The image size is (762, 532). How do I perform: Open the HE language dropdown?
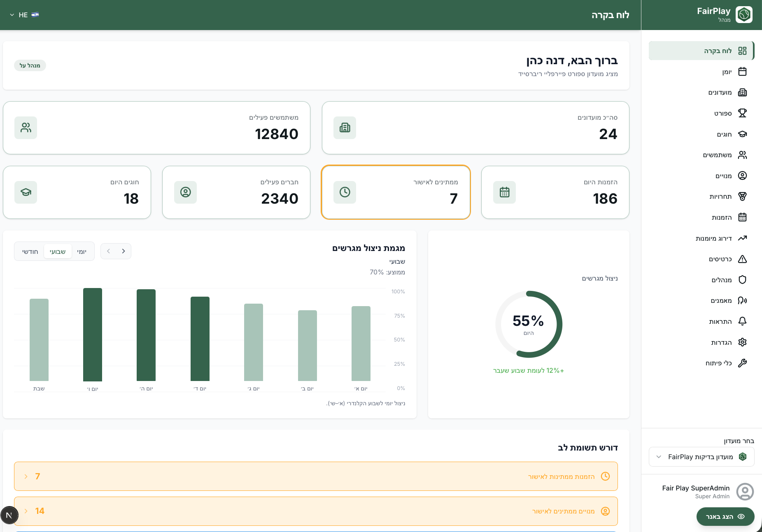click(24, 15)
